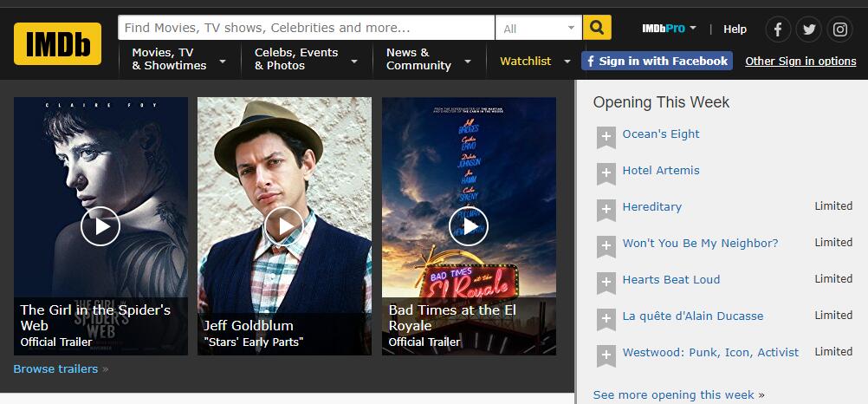Open La quête d'Alain Ducasse link

[692, 316]
